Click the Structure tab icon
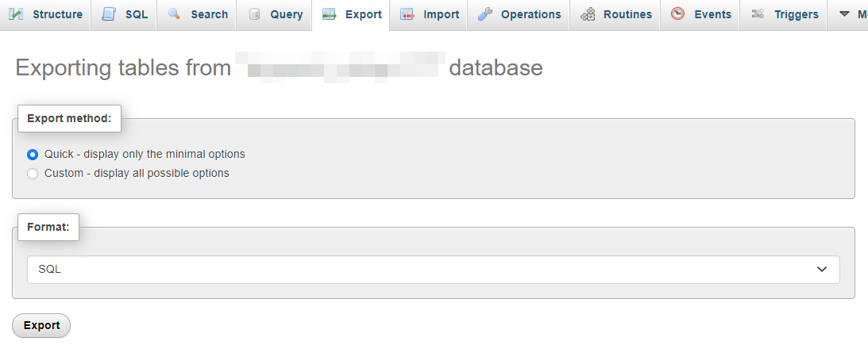Viewport: 868px width, 345px height. 16,13
